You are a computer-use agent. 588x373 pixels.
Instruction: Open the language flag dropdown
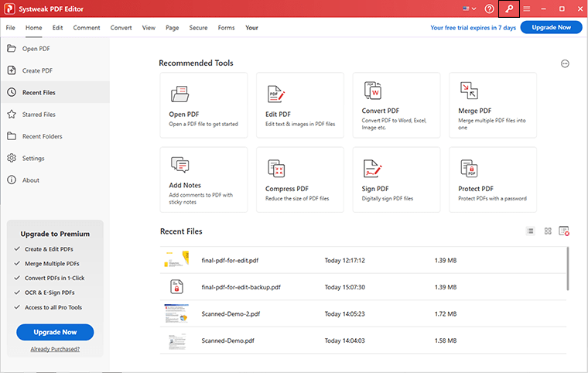coord(469,9)
